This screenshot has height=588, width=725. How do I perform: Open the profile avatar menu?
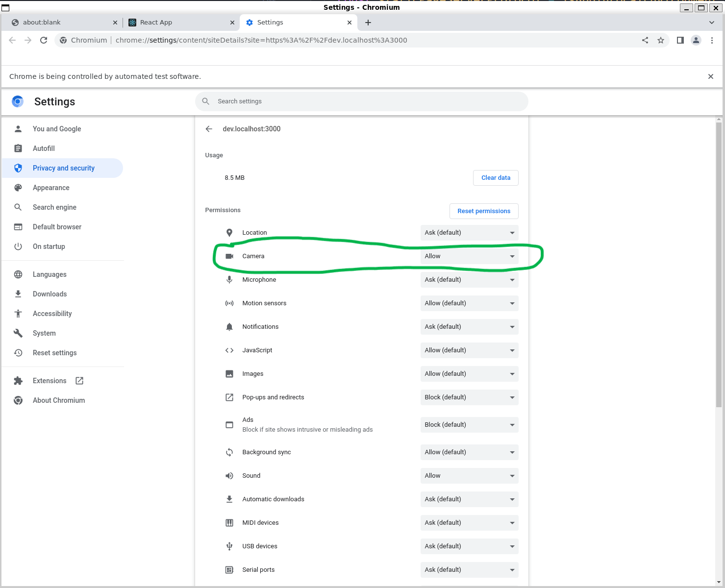pyautogui.click(x=696, y=40)
